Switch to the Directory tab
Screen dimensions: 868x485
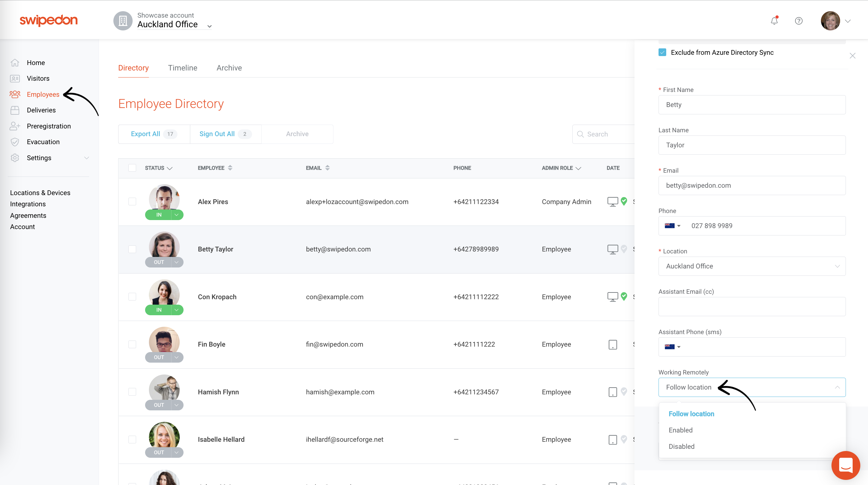point(134,68)
